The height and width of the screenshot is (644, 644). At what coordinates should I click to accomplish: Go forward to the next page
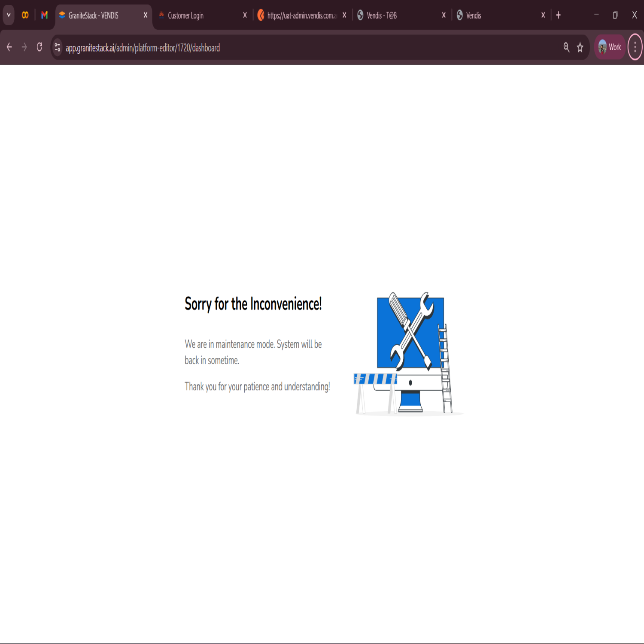(24, 47)
